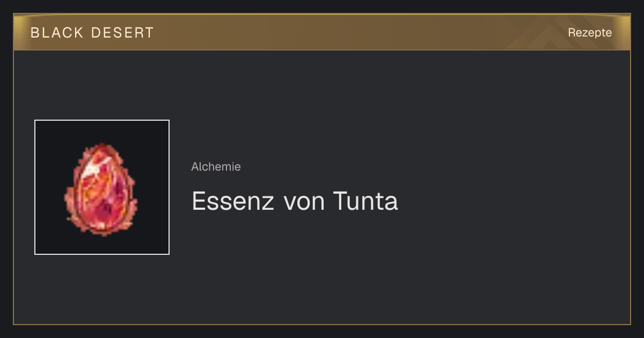This screenshot has width=644, height=338.
Task: Click the white frame around the item image
Action: [x=102, y=120]
